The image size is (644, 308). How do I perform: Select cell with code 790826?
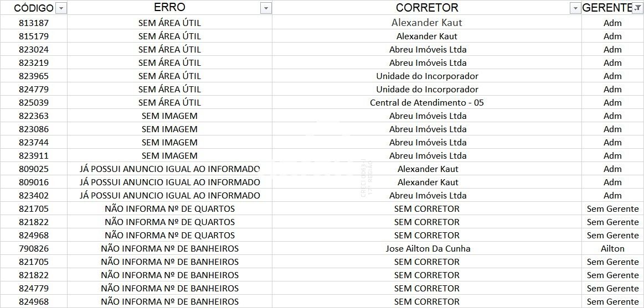tap(34, 248)
